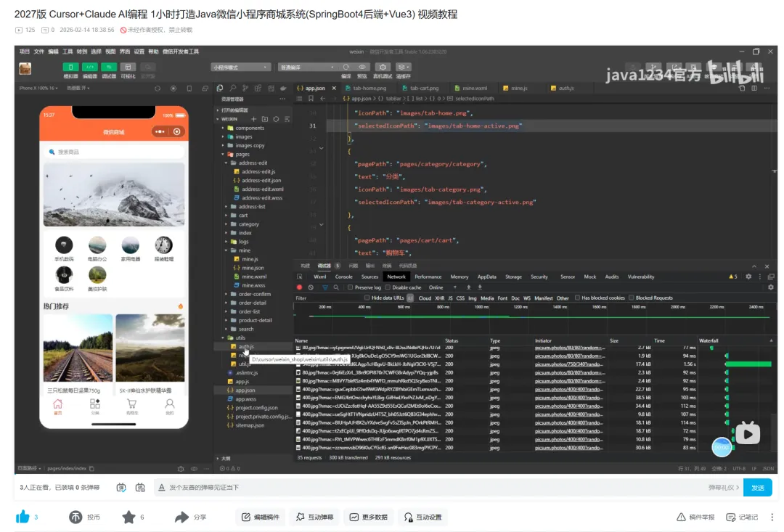
Task: Switch to the AppData tab
Action: coord(486,277)
